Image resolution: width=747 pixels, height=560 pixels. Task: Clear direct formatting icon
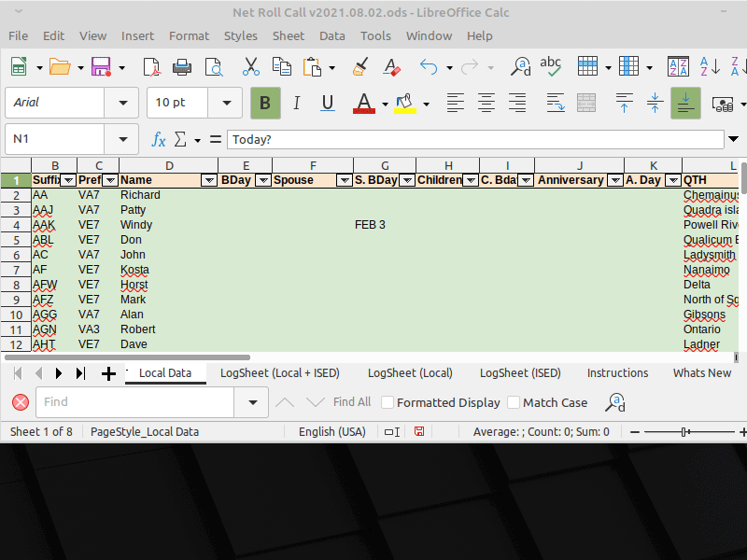[x=391, y=66]
